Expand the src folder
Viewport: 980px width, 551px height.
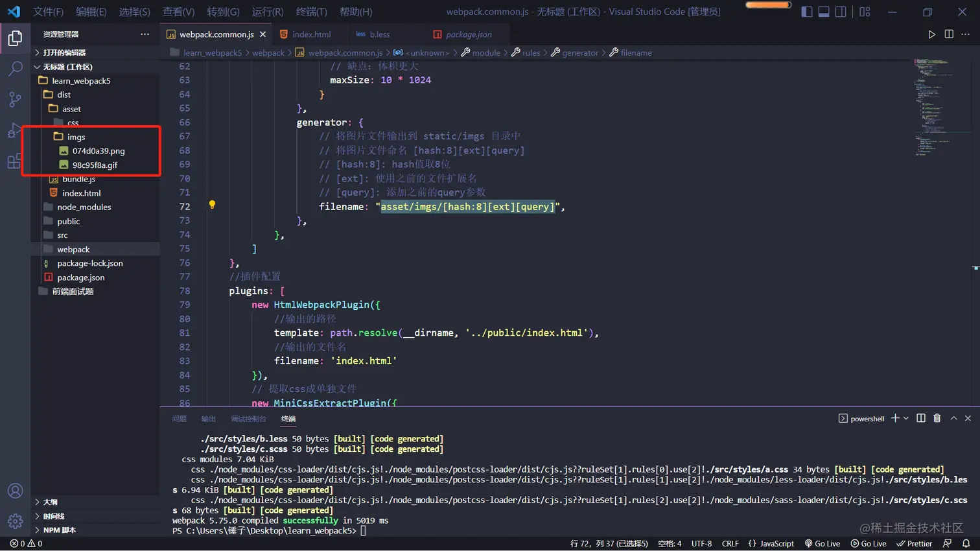point(95,235)
